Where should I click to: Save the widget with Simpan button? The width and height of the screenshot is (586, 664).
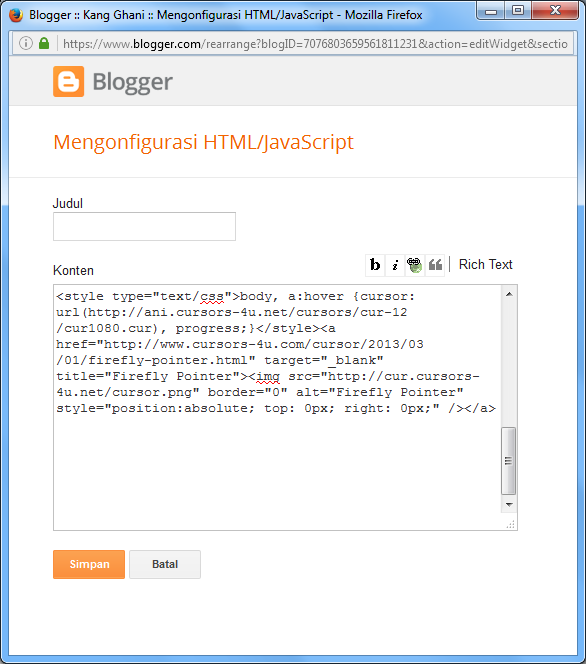click(89, 564)
